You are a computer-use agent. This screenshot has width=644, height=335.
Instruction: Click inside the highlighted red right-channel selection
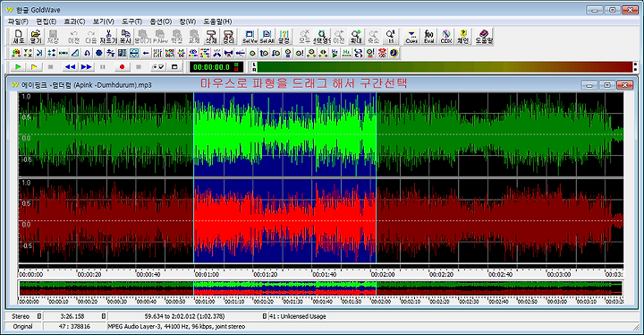point(284,220)
